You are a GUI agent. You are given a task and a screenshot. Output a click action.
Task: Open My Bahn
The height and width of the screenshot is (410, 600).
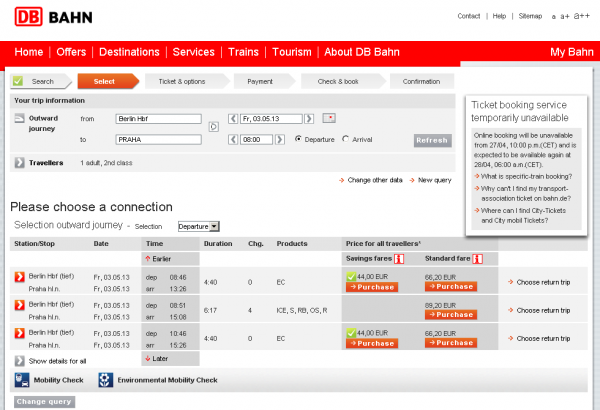[x=572, y=52]
